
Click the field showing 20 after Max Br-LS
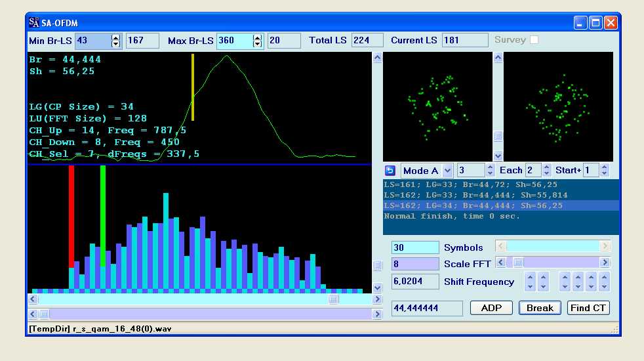284,41
